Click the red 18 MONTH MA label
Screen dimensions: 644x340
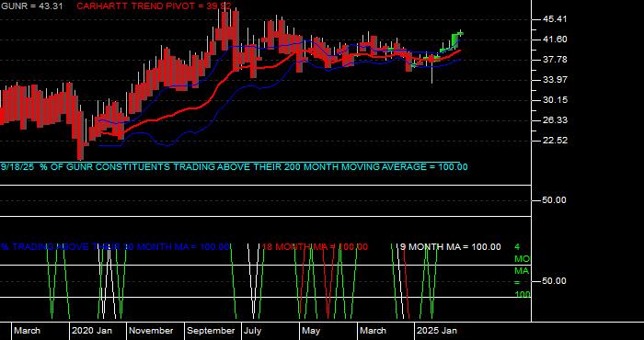(x=315, y=247)
